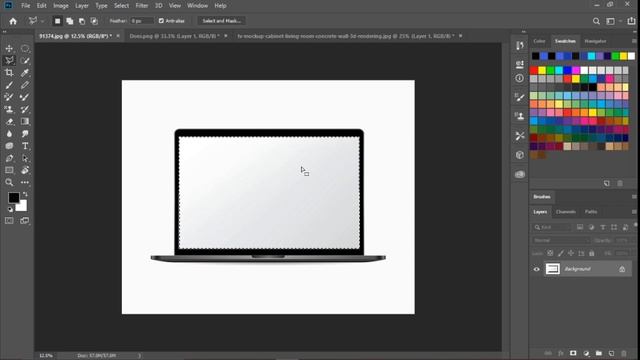Select the Eyedropper tool
The width and height of the screenshot is (640, 360).
(25, 73)
